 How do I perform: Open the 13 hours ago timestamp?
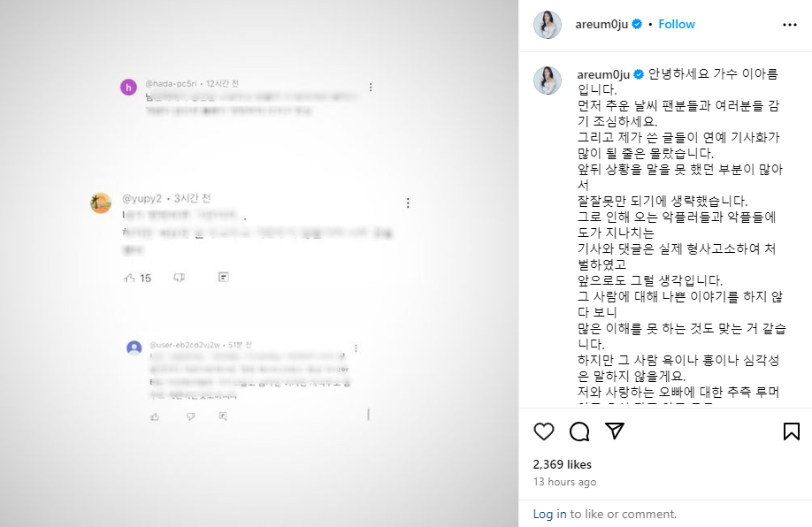(564, 481)
